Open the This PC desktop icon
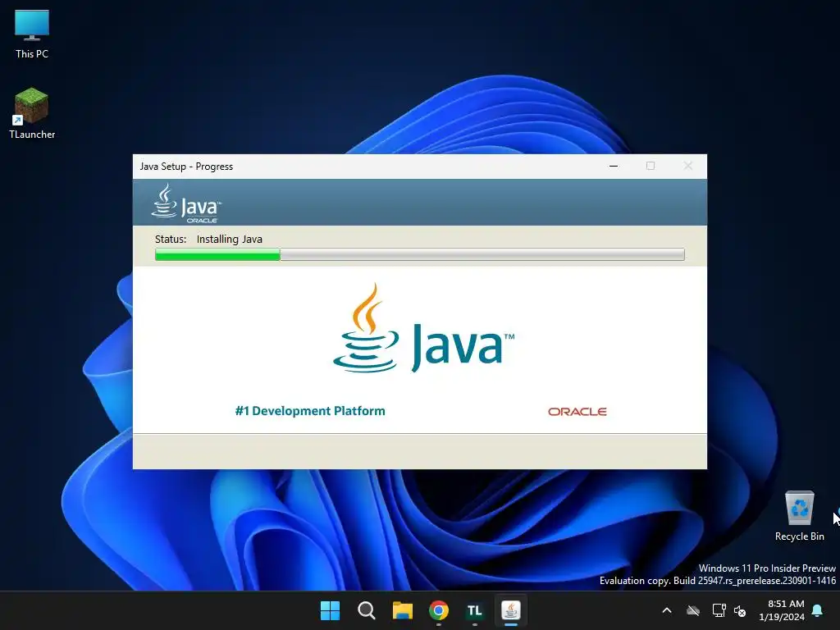This screenshot has height=630, width=840. tap(32, 34)
